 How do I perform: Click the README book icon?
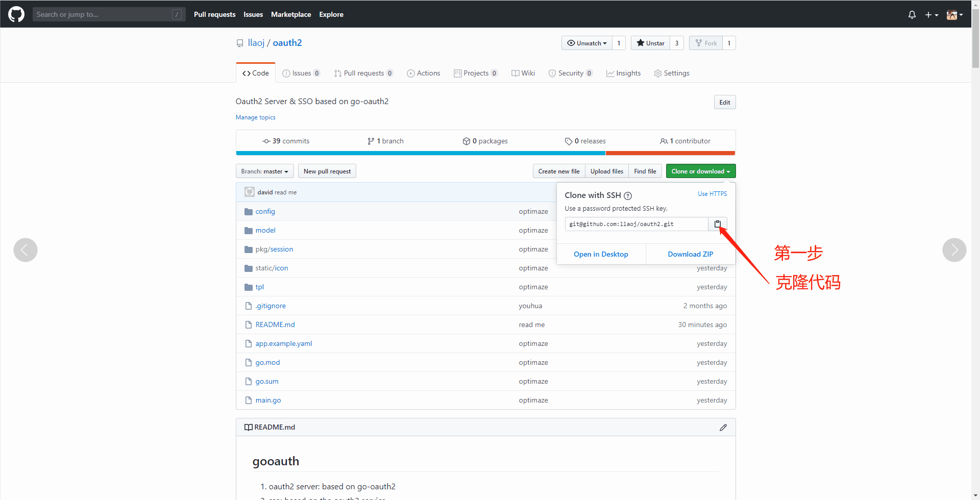pyautogui.click(x=249, y=428)
